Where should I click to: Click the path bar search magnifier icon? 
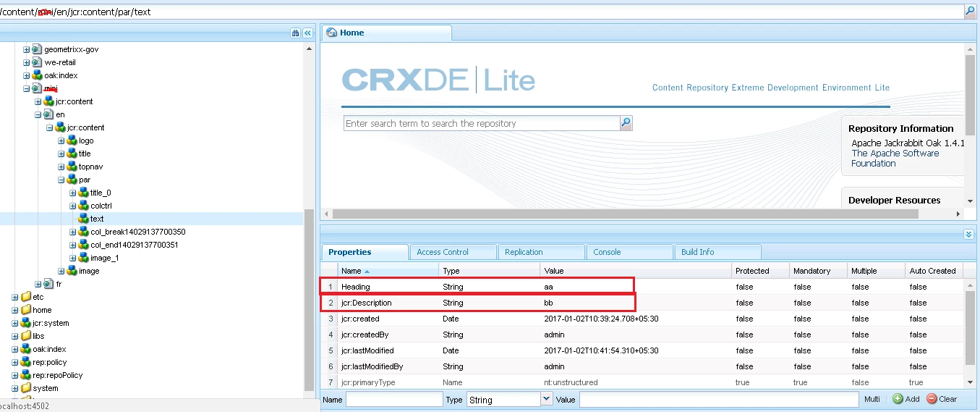pyautogui.click(x=970, y=12)
